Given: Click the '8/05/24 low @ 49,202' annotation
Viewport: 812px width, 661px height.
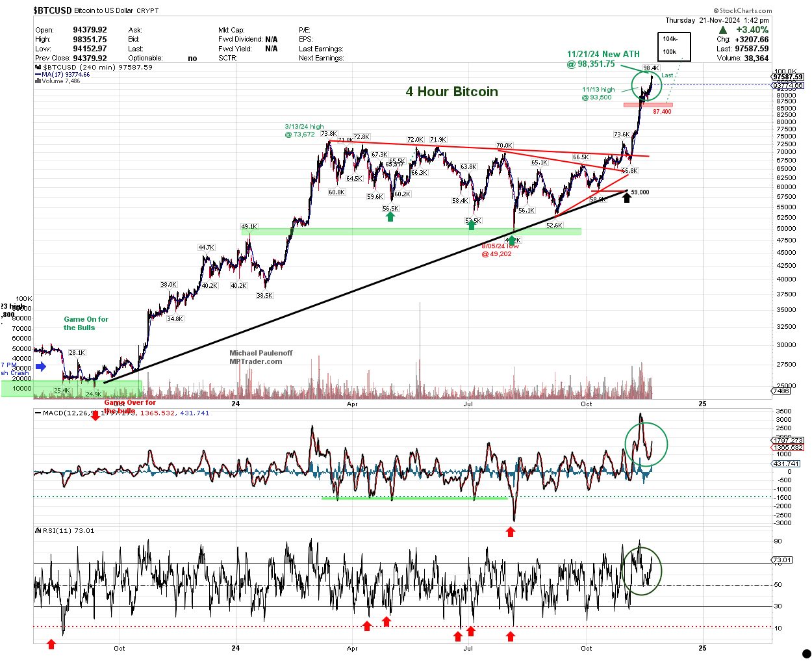Looking at the screenshot, I should click(499, 250).
